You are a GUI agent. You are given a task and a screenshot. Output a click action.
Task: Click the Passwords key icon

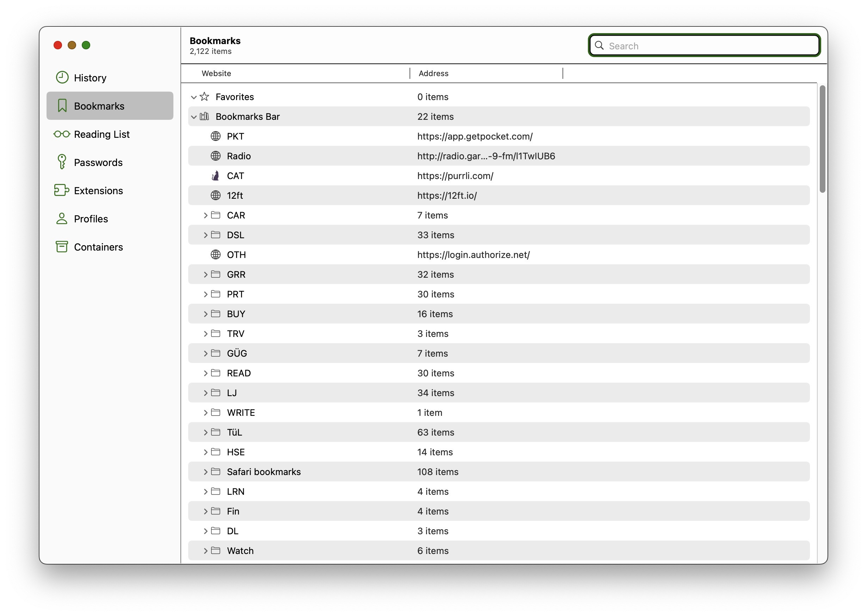[x=61, y=162]
